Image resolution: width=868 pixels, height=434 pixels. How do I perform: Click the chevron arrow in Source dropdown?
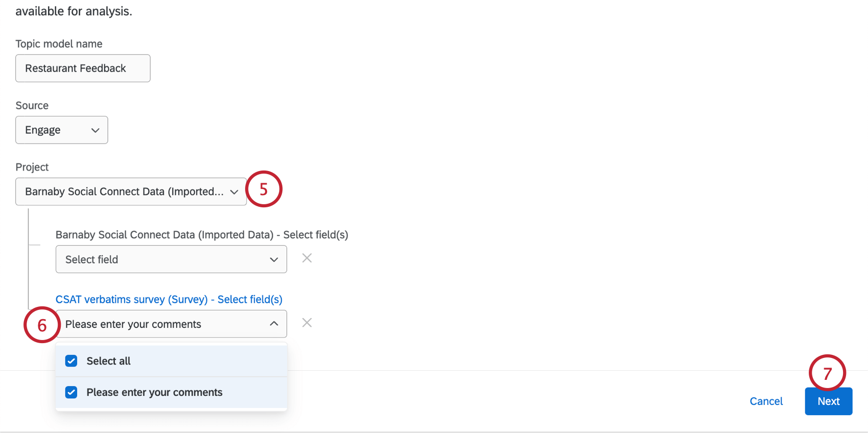[95, 130]
